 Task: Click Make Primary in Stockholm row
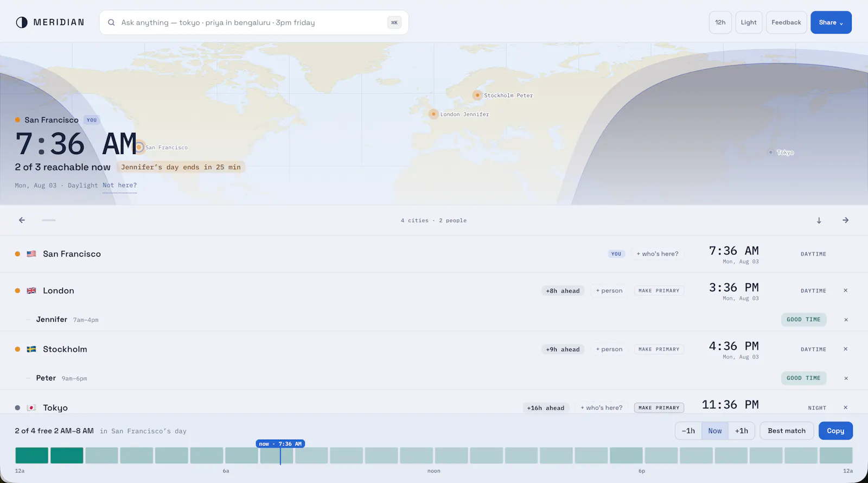click(659, 349)
